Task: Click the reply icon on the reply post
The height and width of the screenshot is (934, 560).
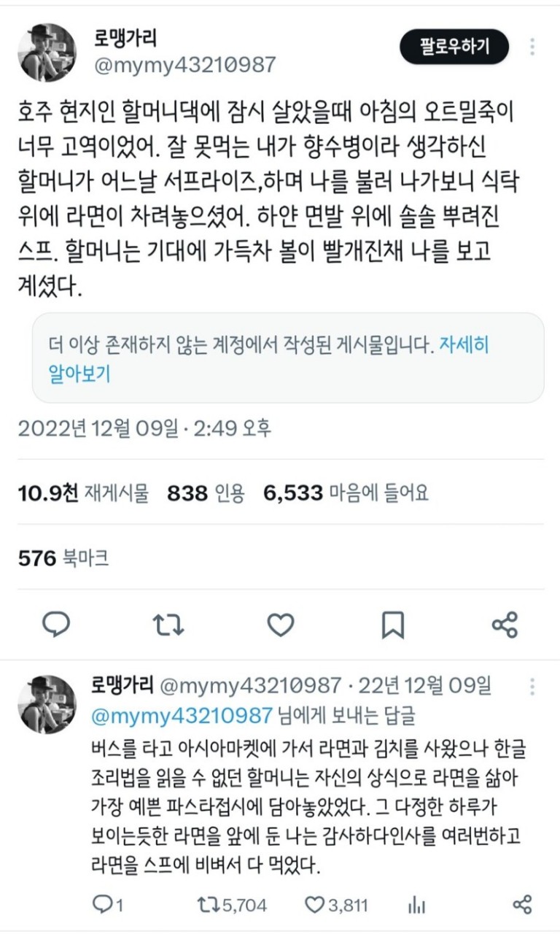Action: pos(103,905)
